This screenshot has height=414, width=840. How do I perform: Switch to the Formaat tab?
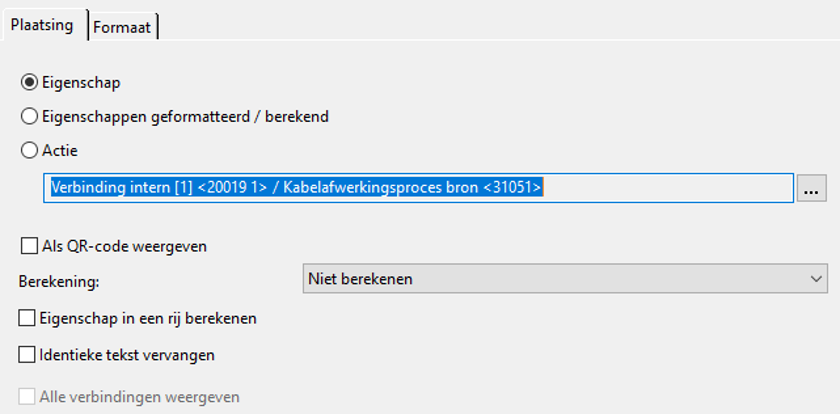123,27
